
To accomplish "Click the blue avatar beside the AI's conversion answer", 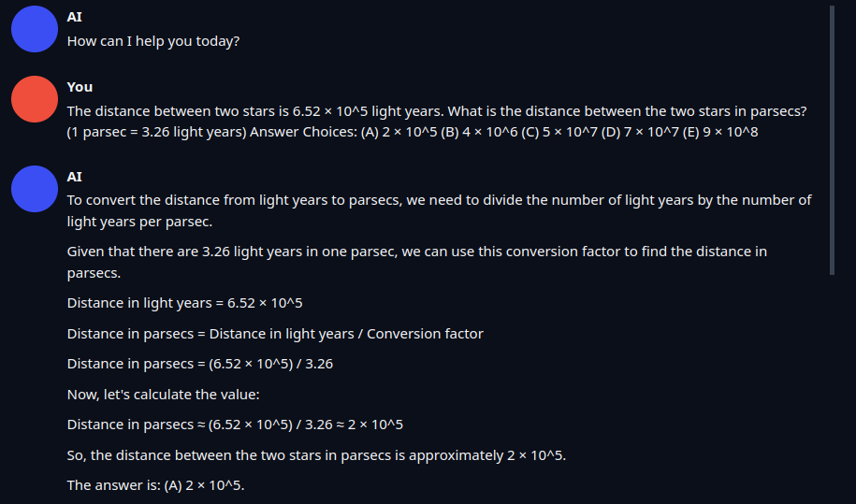I will tap(35, 189).
